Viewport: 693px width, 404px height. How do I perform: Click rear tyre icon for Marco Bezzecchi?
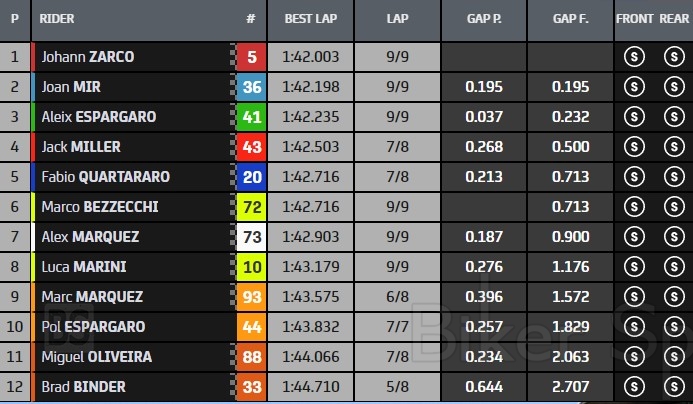click(672, 207)
